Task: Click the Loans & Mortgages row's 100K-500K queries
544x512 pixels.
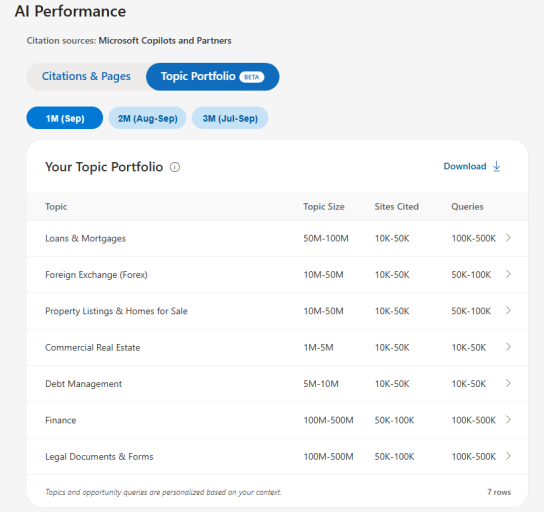Action: [474, 239]
